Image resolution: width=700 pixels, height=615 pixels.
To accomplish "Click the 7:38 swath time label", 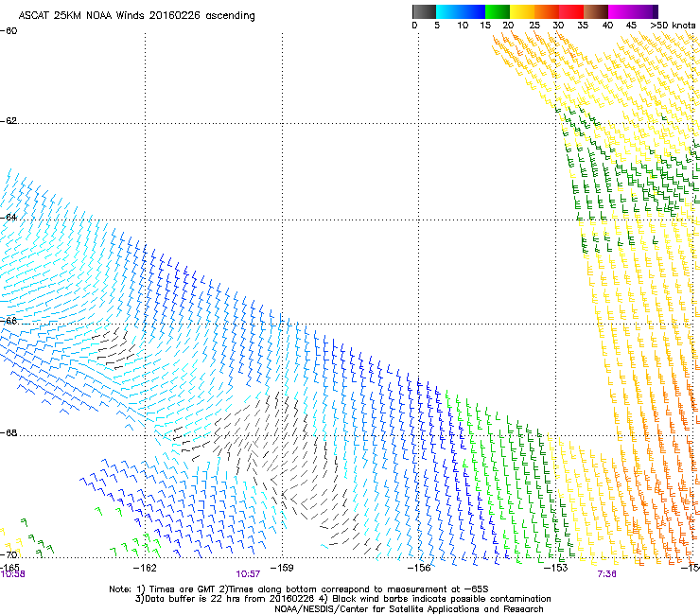I will (x=606, y=574).
